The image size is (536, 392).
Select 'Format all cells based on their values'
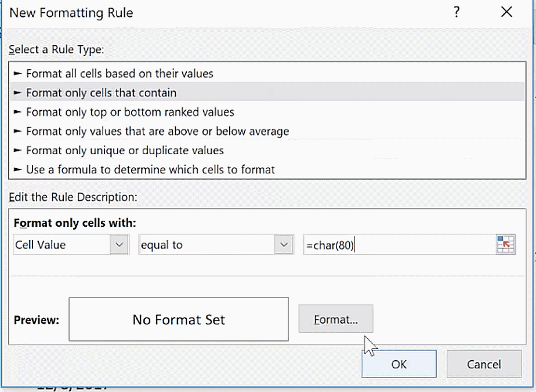(x=119, y=74)
